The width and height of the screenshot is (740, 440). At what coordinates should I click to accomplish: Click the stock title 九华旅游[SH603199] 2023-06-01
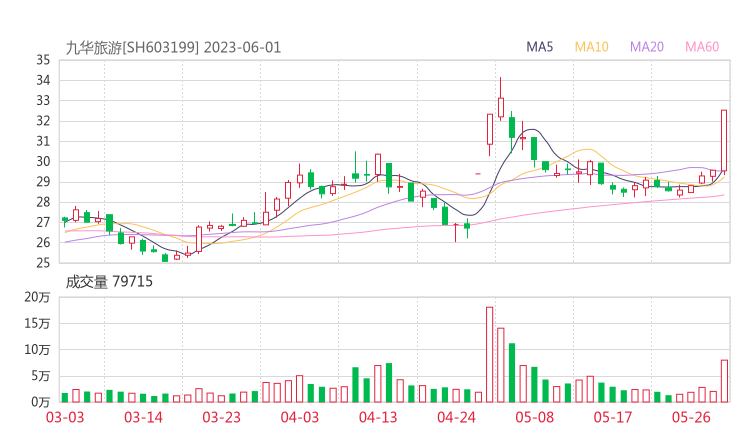(173, 48)
